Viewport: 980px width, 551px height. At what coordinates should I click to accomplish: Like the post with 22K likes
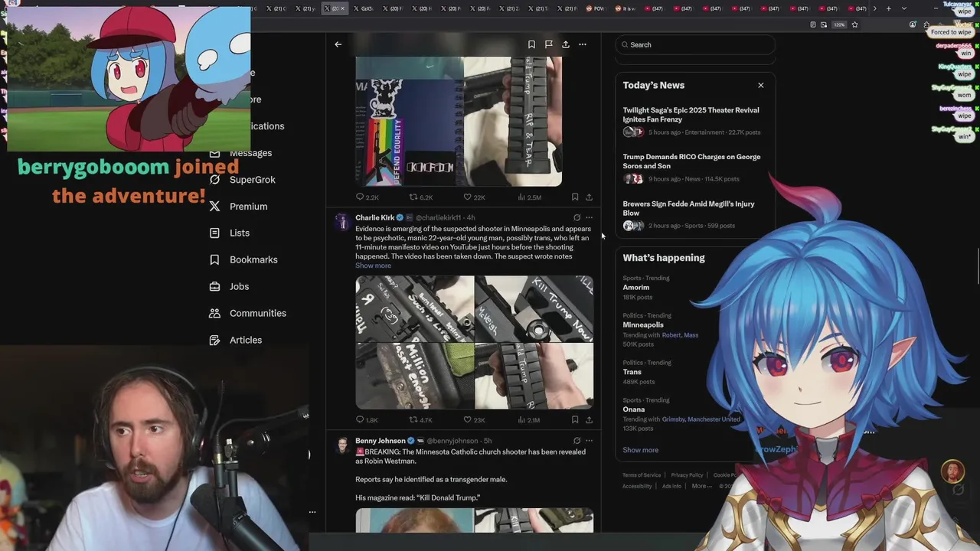point(474,197)
